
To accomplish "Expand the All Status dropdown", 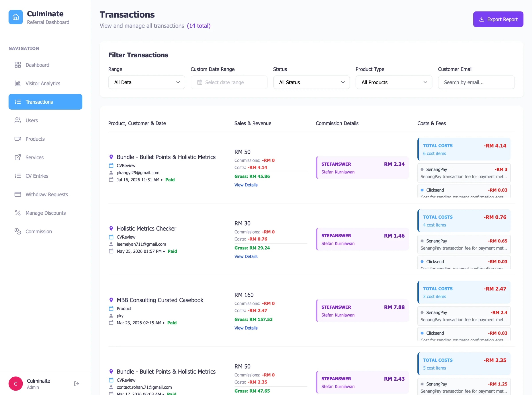I will pos(311,82).
